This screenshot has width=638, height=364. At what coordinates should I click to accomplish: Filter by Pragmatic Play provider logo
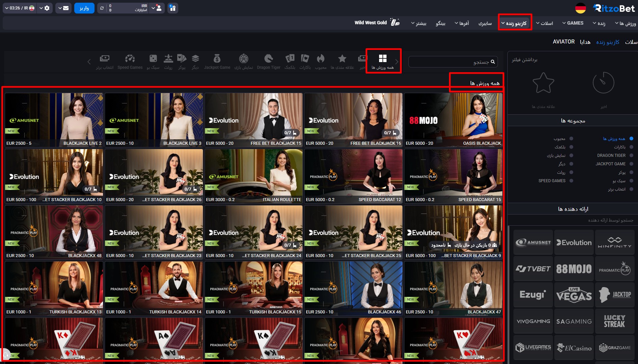pos(615,269)
